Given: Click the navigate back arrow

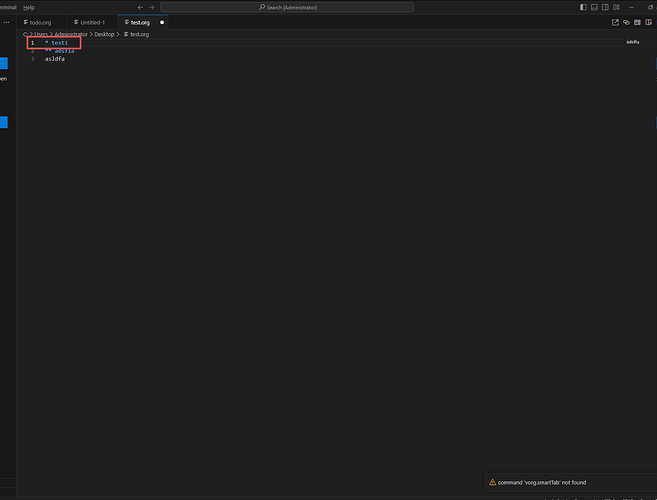Looking at the screenshot, I should pyautogui.click(x=140, y=7).
